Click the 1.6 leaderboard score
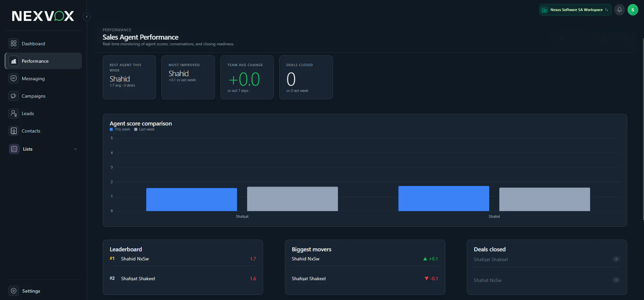The image size is (644, 300). point(253,279)
